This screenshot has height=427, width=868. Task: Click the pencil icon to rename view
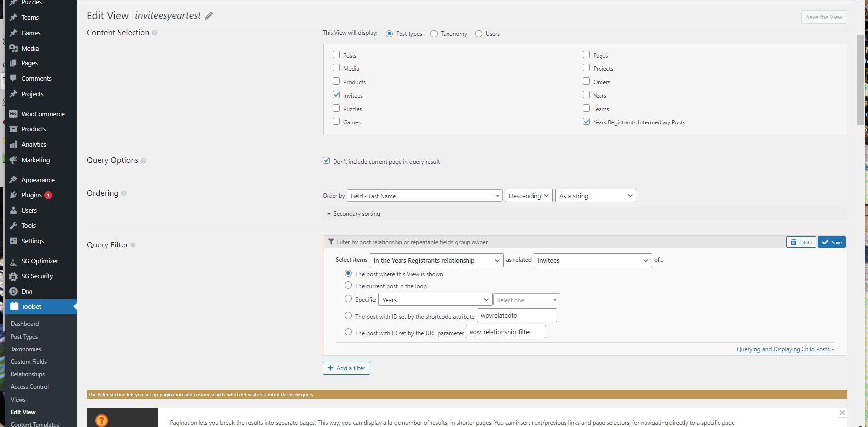pyautogui.click(x=209, y=16)
